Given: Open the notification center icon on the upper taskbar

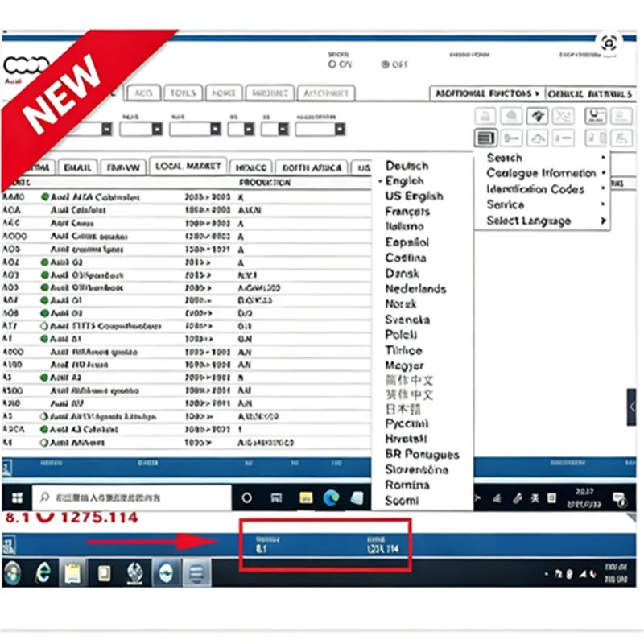Looking at the screenshot, I should click(x=619, y=499).
